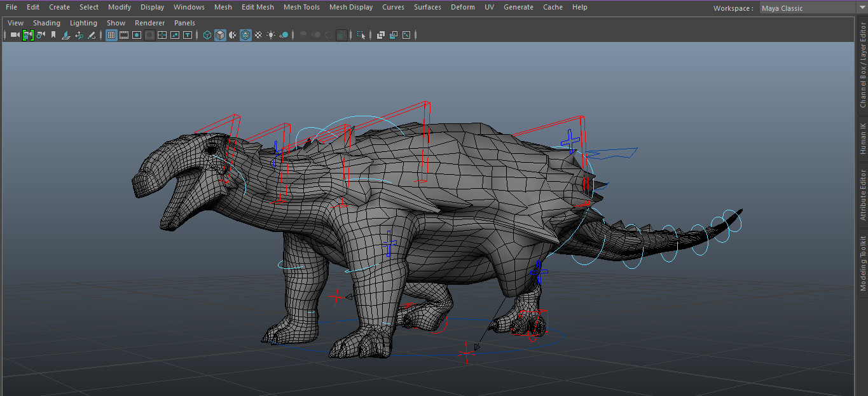The height and width of the screenshot is (396, 868).
Task: Click the Grease Pencil icon
Action: click(91, 35)
